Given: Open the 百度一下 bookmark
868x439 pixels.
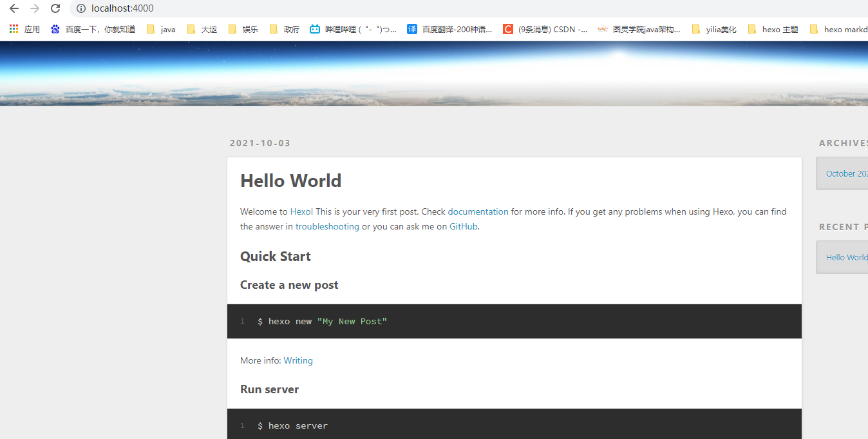Looking at the screenshot, I should point(93,29).
